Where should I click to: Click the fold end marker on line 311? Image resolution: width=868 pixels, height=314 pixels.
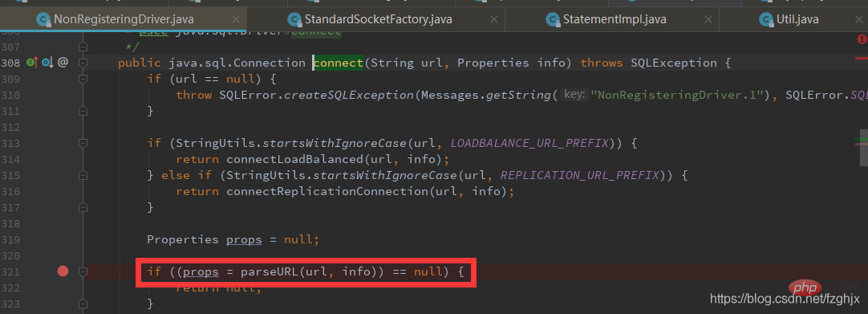click(x=83, y=111)
